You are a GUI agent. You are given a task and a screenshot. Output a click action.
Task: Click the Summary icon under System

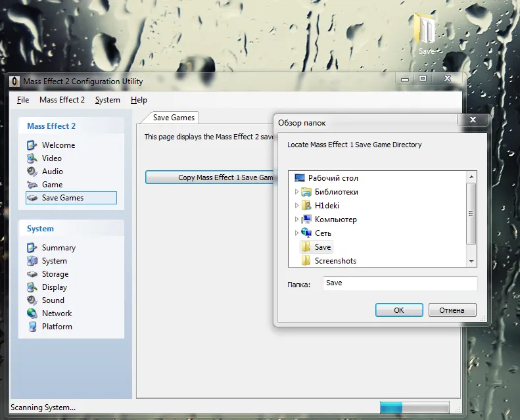(x=32, y=248)
